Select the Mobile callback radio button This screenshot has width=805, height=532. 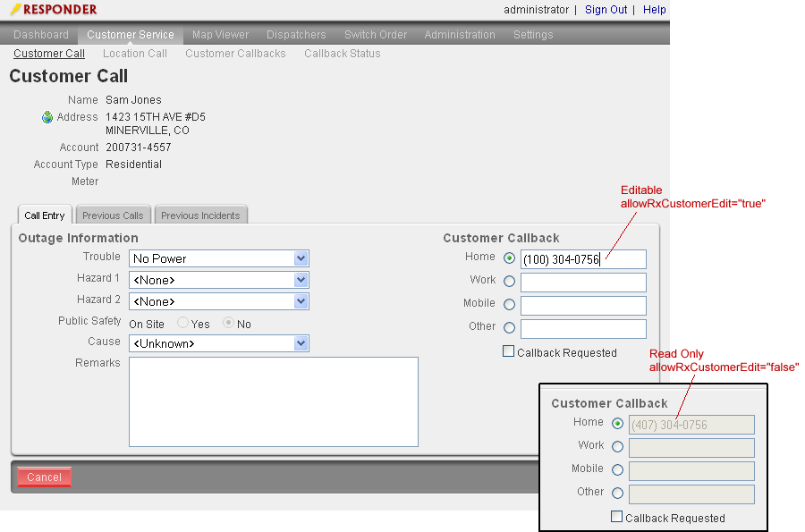click(x=510, y=305)
